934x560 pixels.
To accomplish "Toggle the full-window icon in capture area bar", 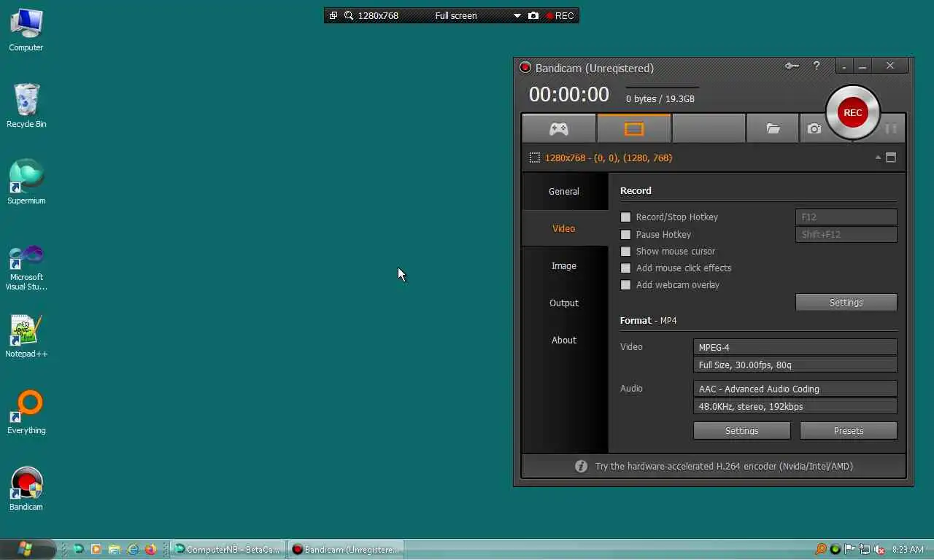I will pyautogui.click(x=891, y=157).
